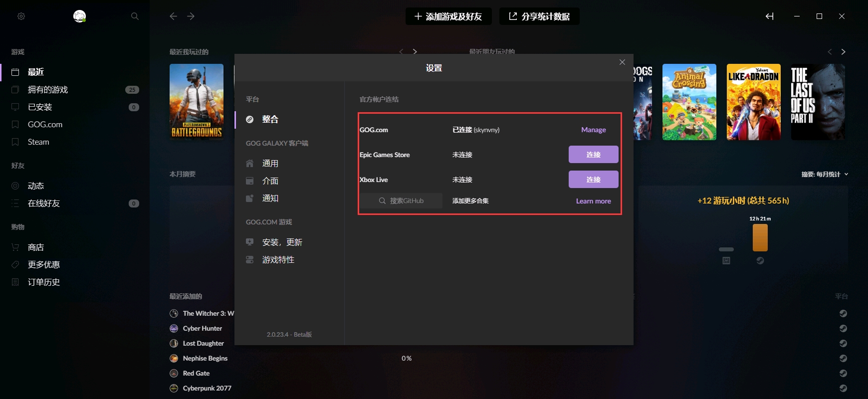Open the user profile avatar
The height and width of the screenshot is (399, 868).
tap(80, 16)
